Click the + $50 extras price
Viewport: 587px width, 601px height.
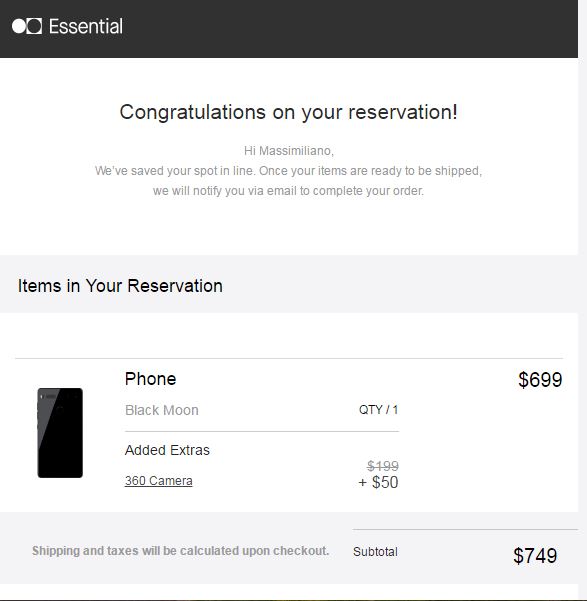[x=378, y=482]
